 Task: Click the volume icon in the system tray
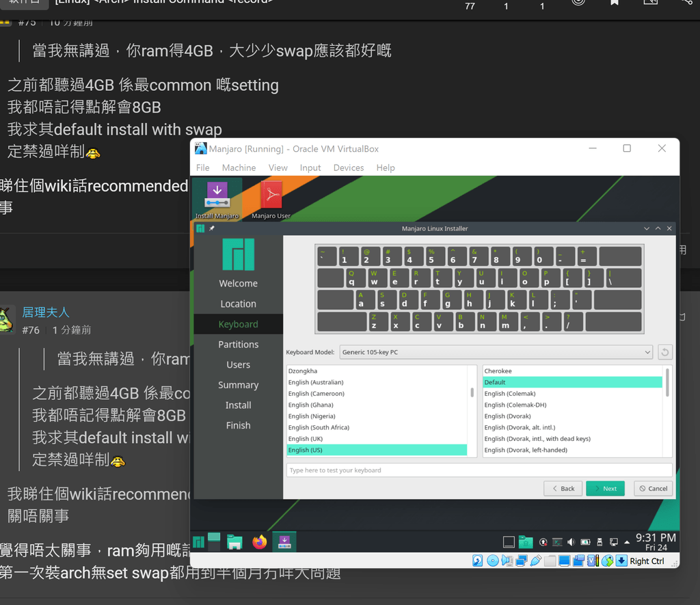coord(570,541)
